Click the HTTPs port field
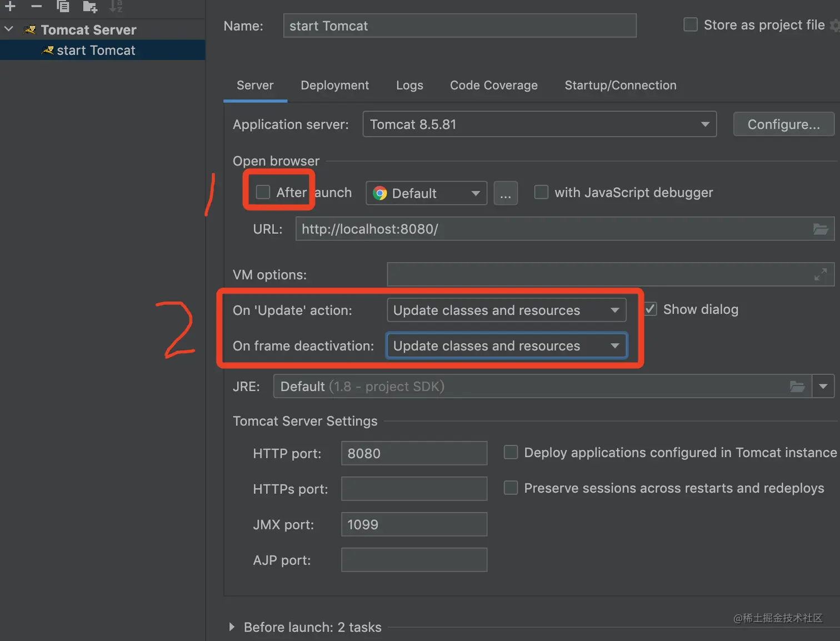This screenshot has width=840, height=641. 414,489
